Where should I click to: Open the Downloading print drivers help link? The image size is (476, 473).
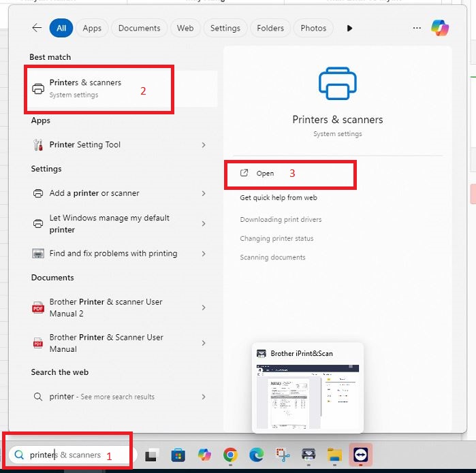[x=281, y=219]
